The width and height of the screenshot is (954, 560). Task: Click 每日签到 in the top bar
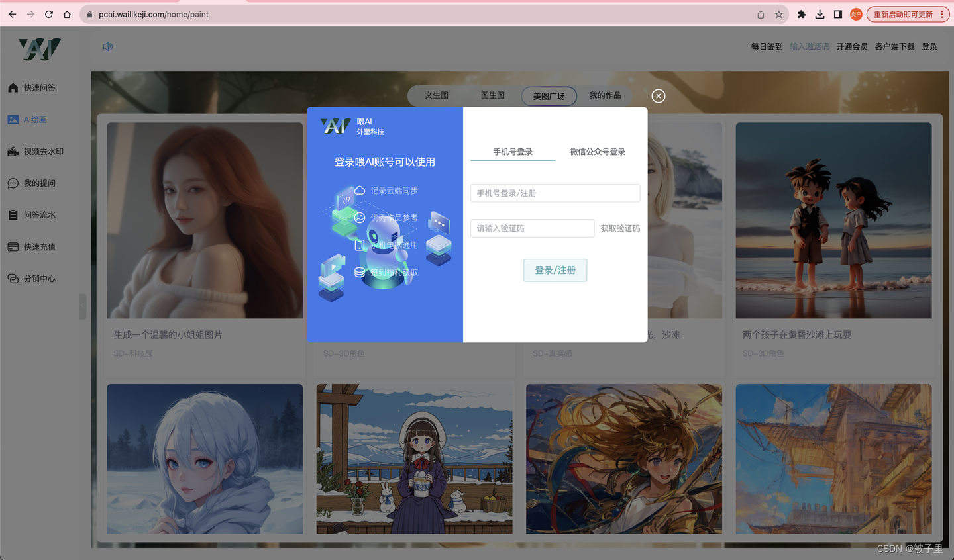point(767,46)
